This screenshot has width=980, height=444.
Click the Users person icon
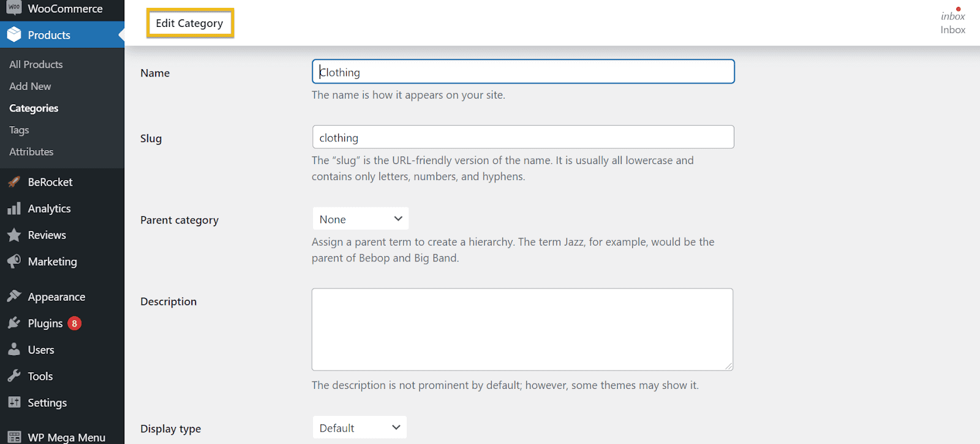(14, 350)
